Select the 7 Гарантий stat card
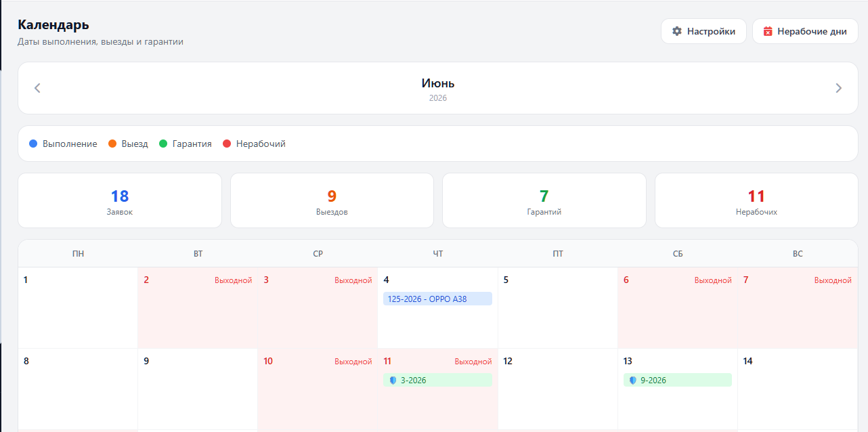The height and width of the screenshot is (432, 868). pos(544,200)
